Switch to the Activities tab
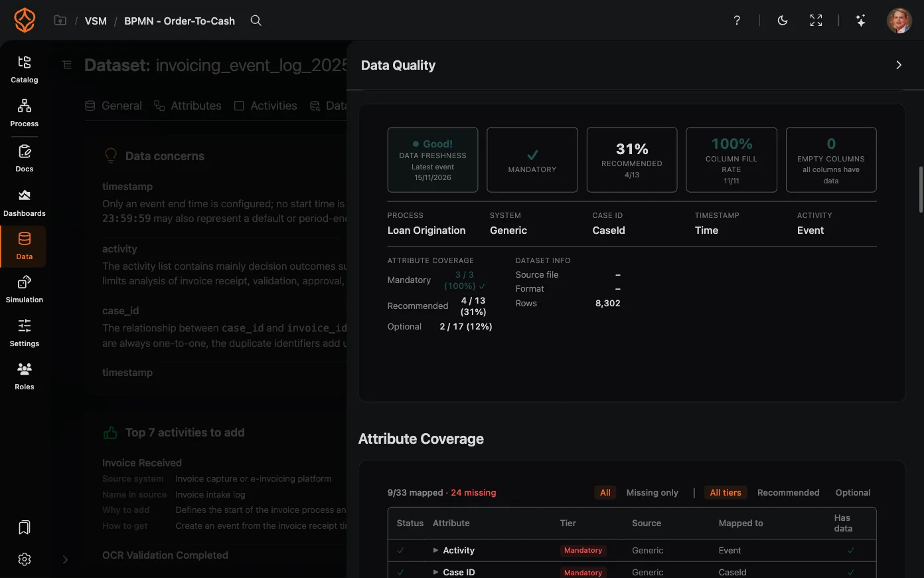This screenshot has height=578, width=924. [266, 106]
